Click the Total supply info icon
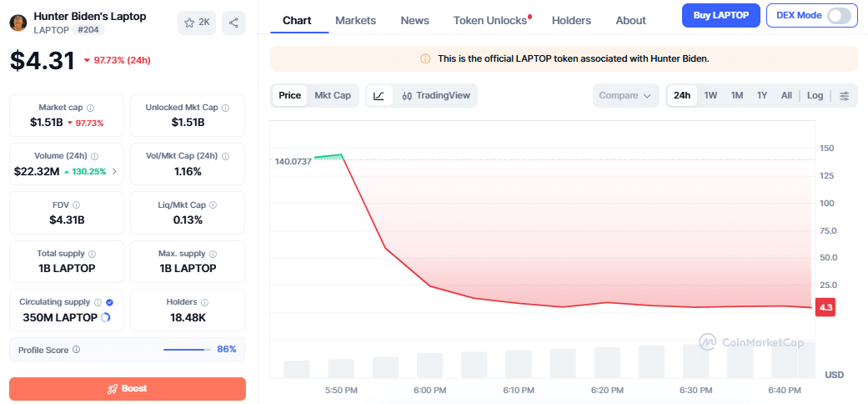This screenshot has width=868, height=404. [x=92, y=254]
